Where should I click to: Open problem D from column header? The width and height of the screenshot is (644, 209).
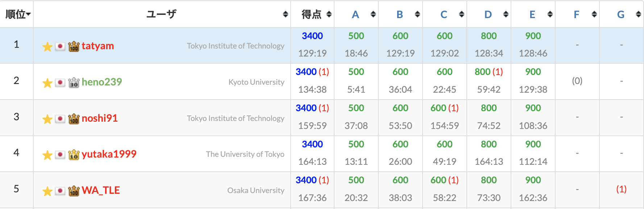[488, 14]
